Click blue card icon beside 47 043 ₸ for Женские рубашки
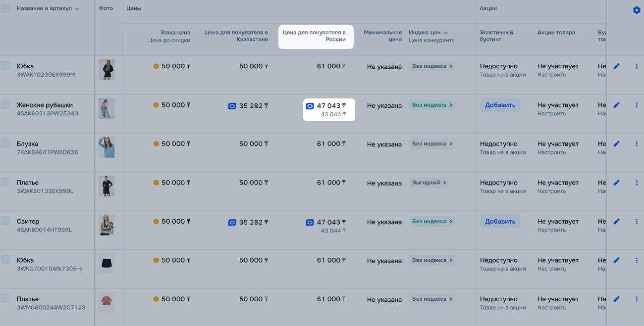Screen dimensions: 644x326 coord(310,106)
